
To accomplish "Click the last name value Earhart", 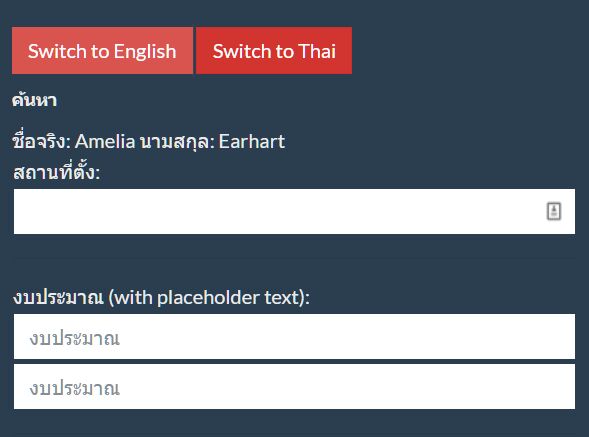I will (x=252, y=142).
